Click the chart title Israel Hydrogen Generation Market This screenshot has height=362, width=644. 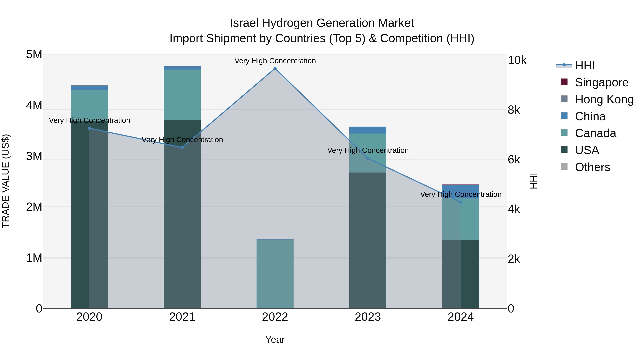[322, 23]
